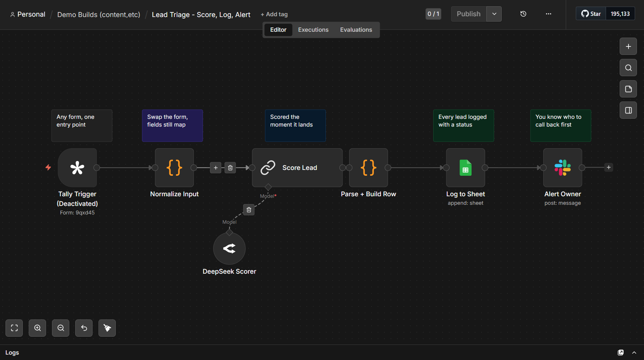Click the Publish button
The width and height of the screenshot is (644, 360).
[x=468, y=14]
